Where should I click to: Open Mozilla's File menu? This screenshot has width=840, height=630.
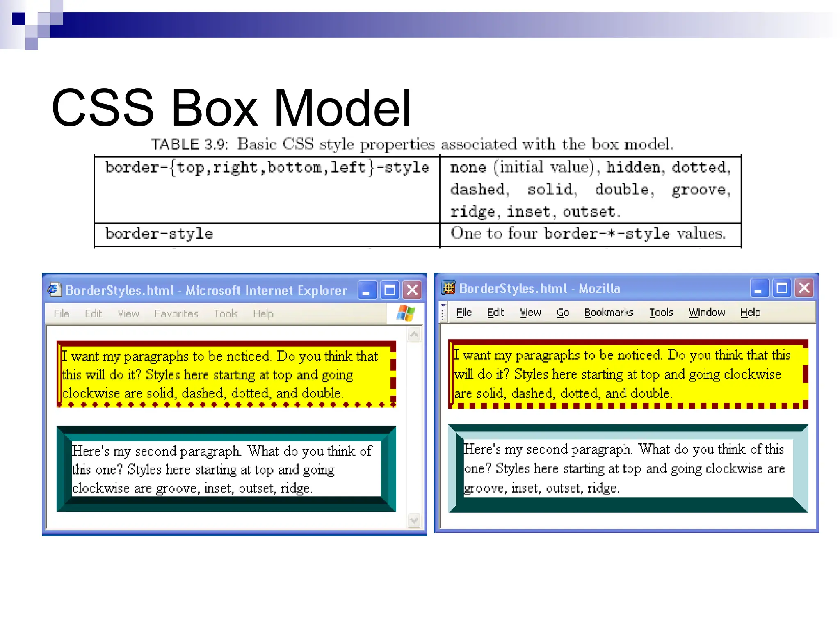click(x=464, y=313)
